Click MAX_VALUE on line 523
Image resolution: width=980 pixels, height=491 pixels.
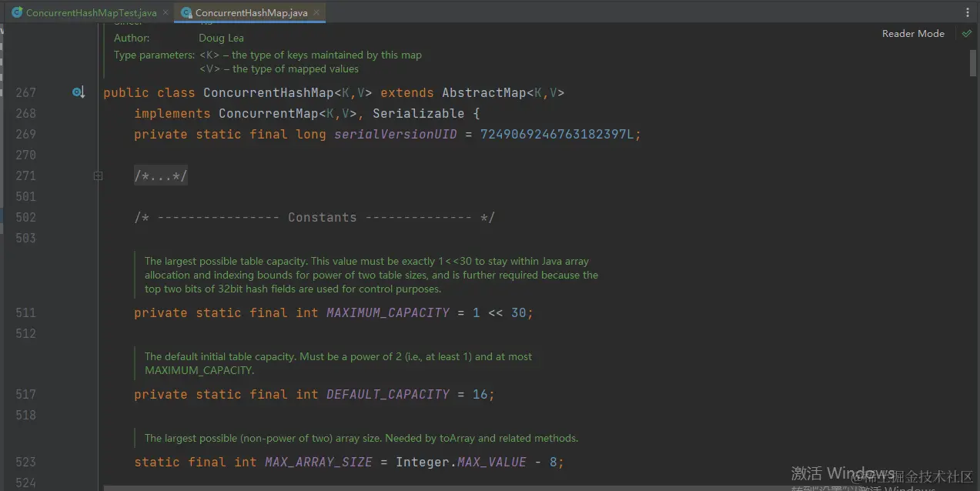[x=491, y=462]
